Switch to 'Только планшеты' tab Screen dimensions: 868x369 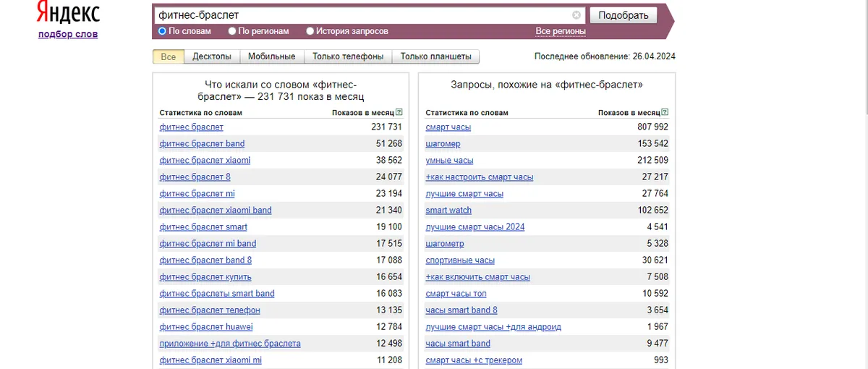[436, 56]
